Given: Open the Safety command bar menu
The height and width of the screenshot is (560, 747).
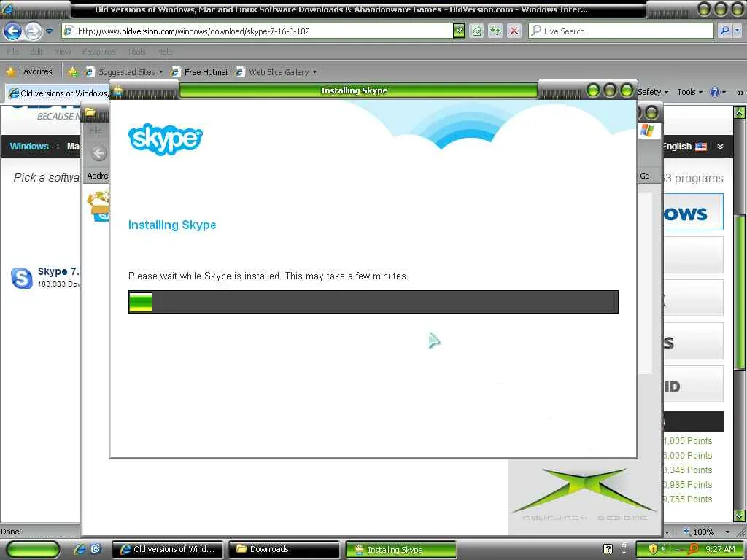Looking at the screenshot, I should click(x=653, y=92).
